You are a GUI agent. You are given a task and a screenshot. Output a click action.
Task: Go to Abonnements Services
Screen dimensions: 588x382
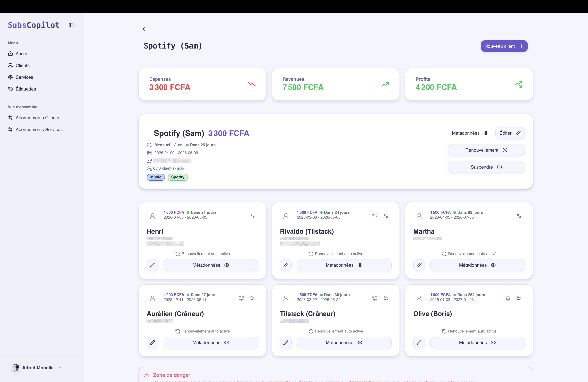point(39,129)
